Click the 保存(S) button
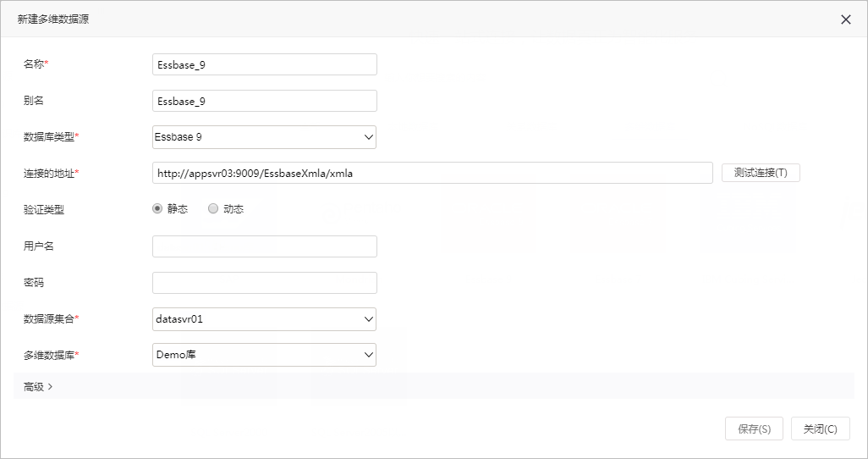Screen dimensions: 868x459 [754, 429]
